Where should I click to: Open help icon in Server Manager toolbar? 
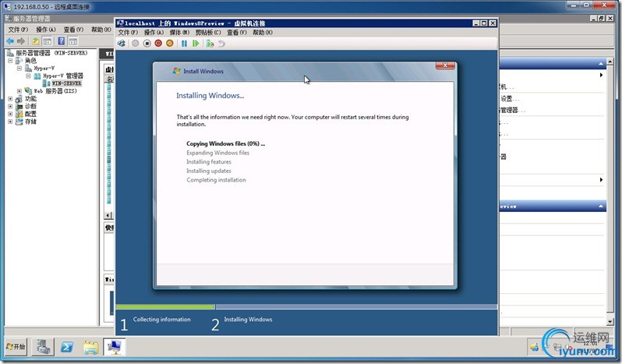click(62, 41)
